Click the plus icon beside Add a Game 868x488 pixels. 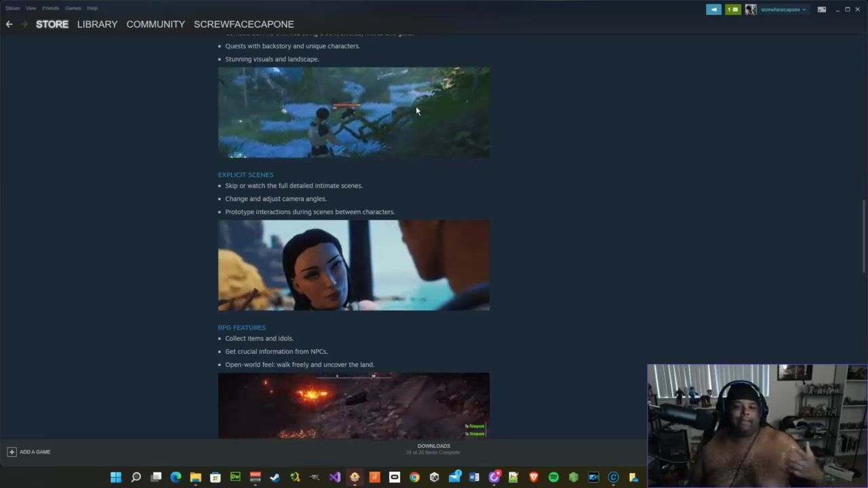(x=12, y=452)
